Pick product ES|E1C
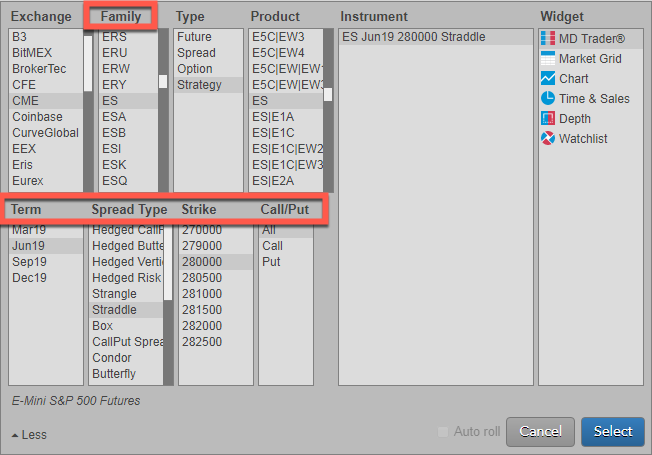The width and height of the screenshot is (652, 455). click(x=286, y=133)
